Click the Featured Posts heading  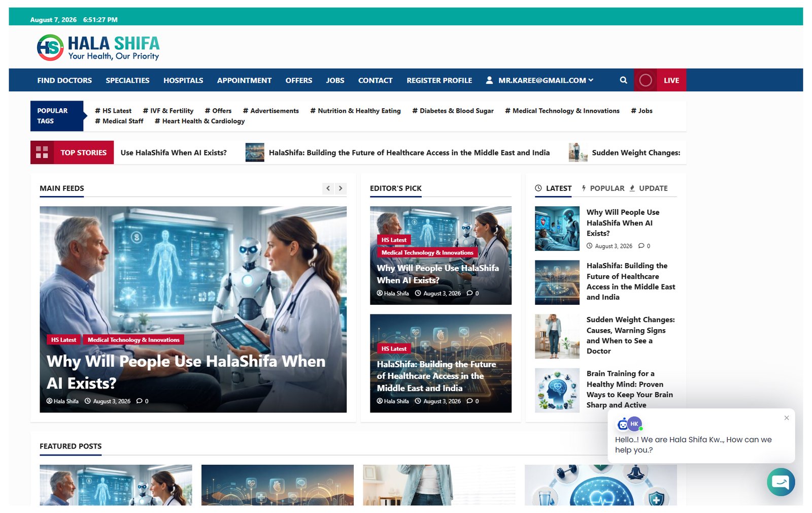(71, 446)
